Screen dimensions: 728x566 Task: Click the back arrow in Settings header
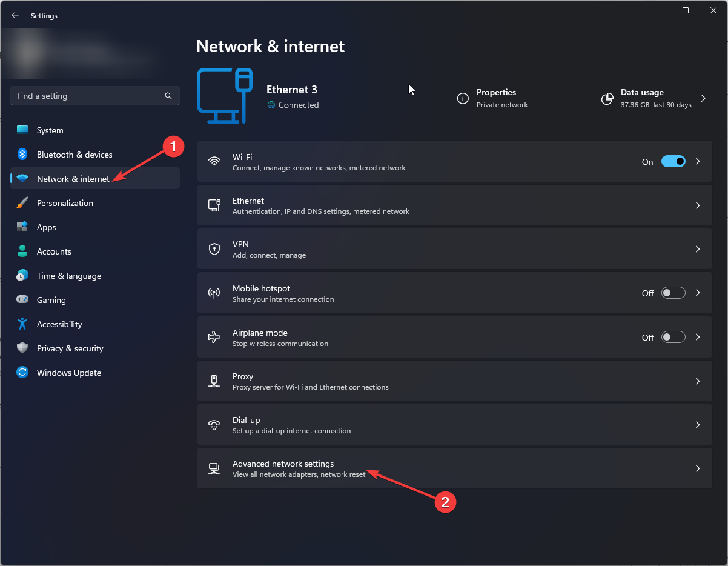point(15,16)
